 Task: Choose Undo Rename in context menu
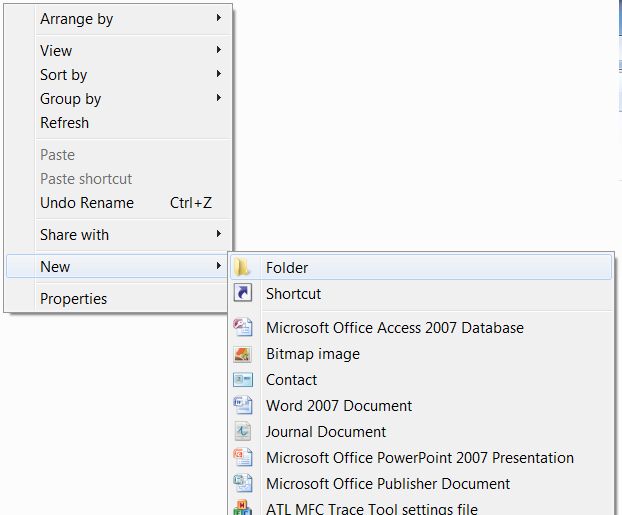(87, 202)
